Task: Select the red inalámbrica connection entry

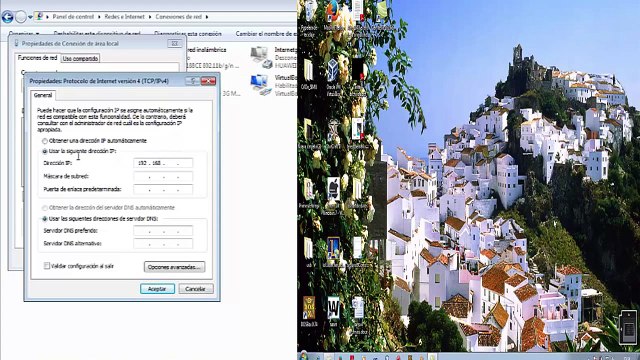Action: [212, 57]
